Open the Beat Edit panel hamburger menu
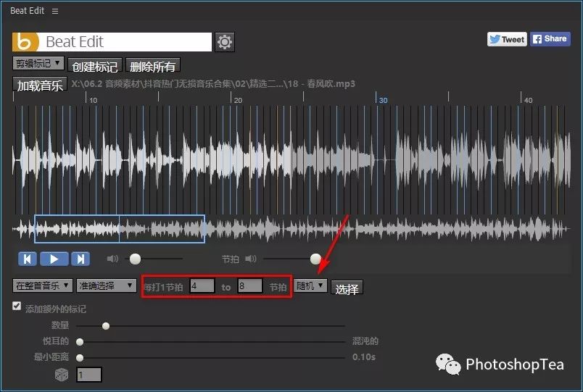The height and width of the screenshot is (392, 583). [55, 11]
